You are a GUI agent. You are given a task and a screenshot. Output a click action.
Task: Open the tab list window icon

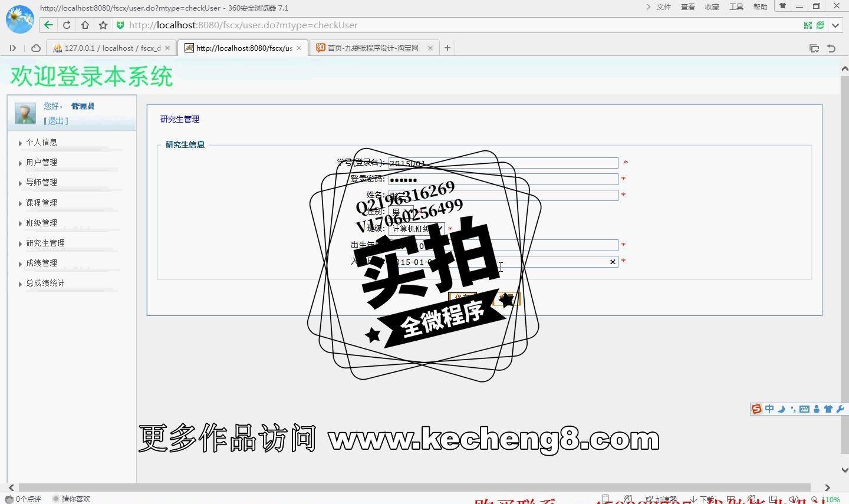814,48
